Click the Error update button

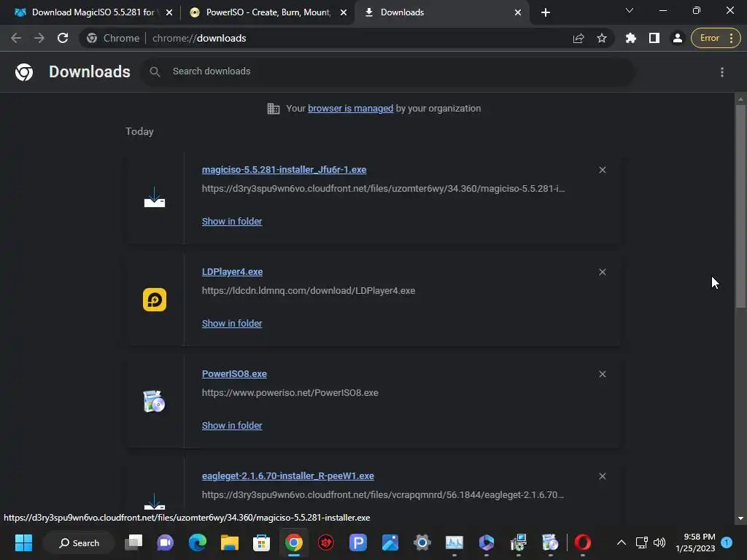[716, 38]
